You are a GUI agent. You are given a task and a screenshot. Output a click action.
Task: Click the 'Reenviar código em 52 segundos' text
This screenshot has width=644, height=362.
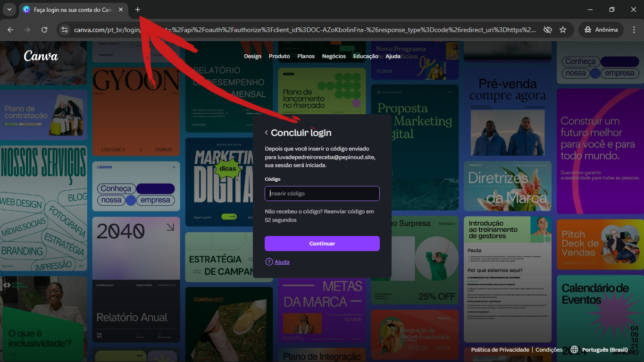click(319, 216)
